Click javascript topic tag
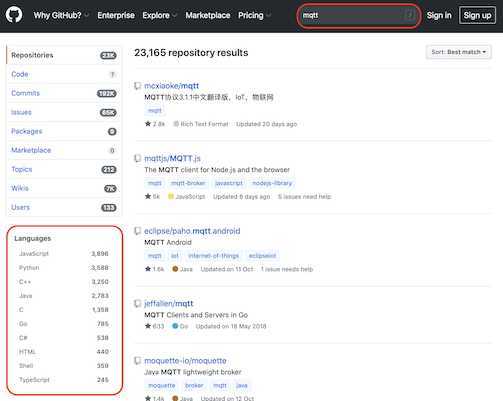Screen dimensions: 503x401 pos(229,183)
